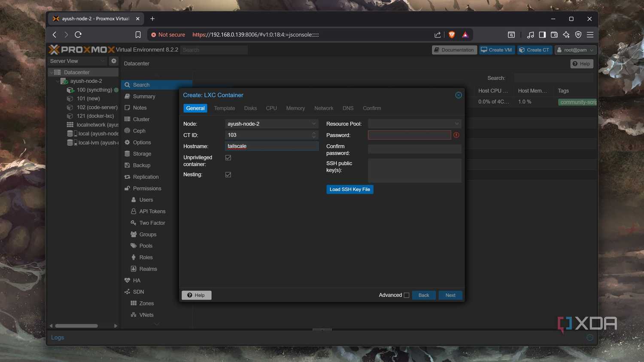Close the Create LXC Container dialog
The width and height of the screenshot is (644, 362).
(459, 95)
